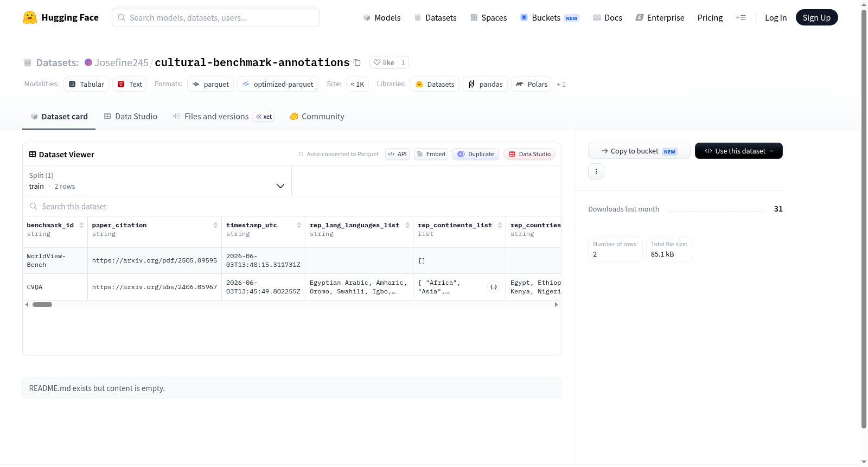Click the Datasets stack icon before title

tap(28, 62)
